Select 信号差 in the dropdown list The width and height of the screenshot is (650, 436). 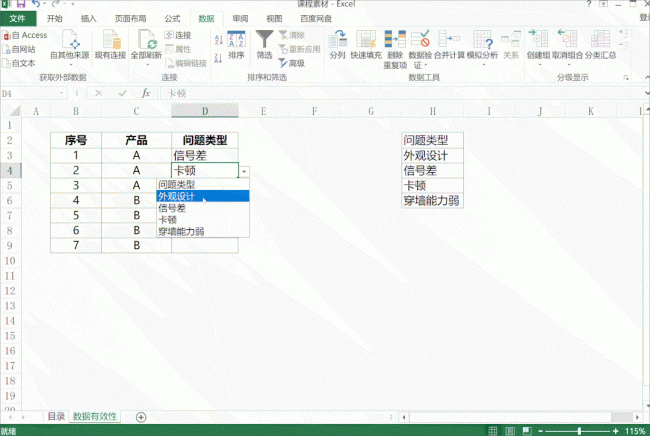(203, 208)
